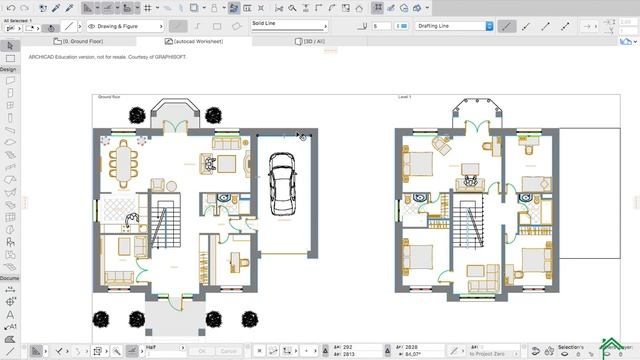Open the Trace reference dropdown arrow
The width and height of the screenshot is (640, 360).
click(x=204, y=8)
